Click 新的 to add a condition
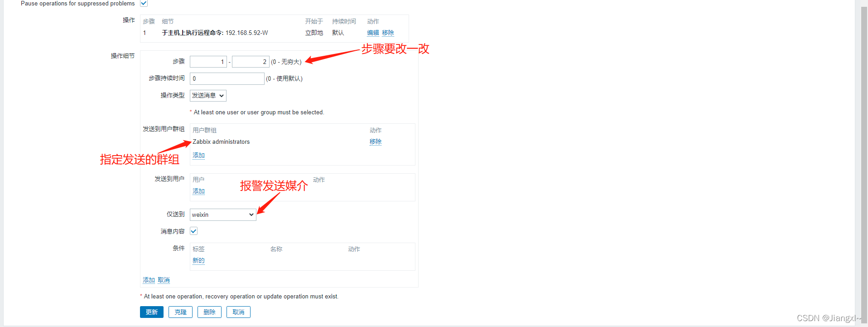 point(198,260)
